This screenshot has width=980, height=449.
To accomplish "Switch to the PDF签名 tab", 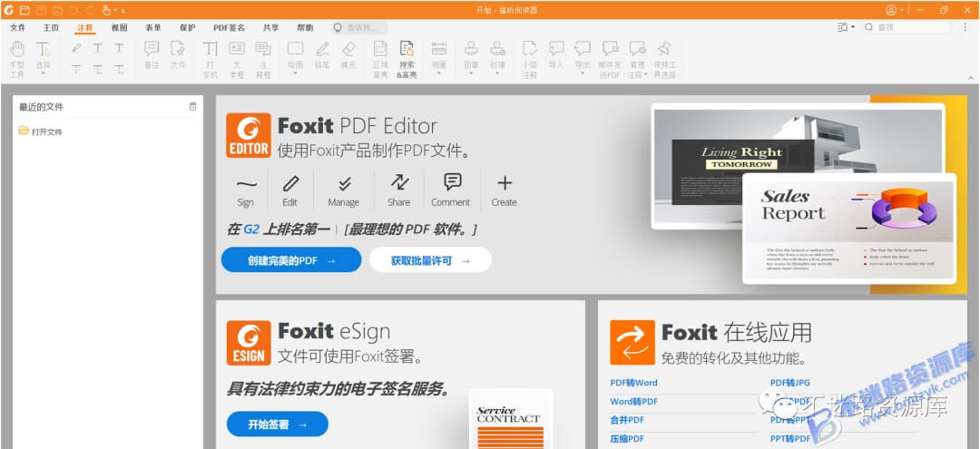I will coord(229,27).
